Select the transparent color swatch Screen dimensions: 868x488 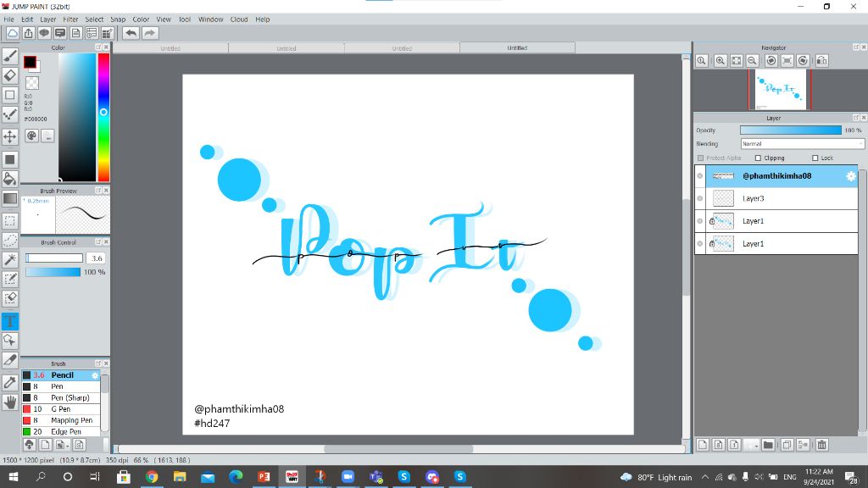tap(33, 83)
